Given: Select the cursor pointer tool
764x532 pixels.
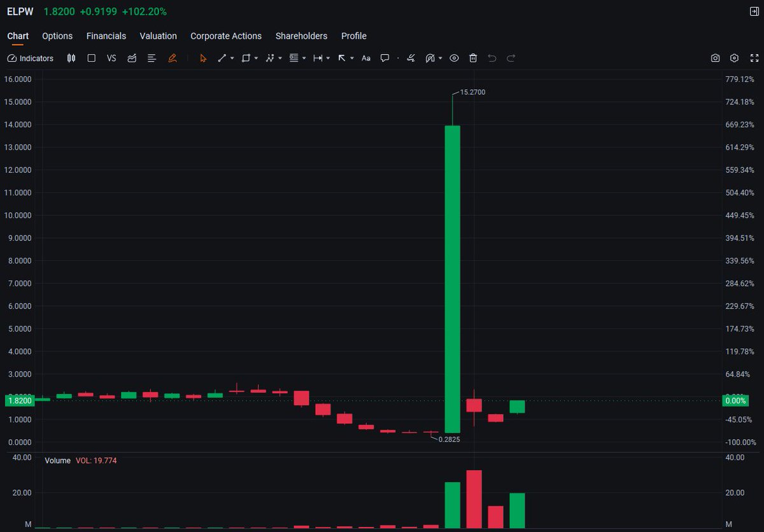Looking at the screenshot, I should [x=202, y=58].
